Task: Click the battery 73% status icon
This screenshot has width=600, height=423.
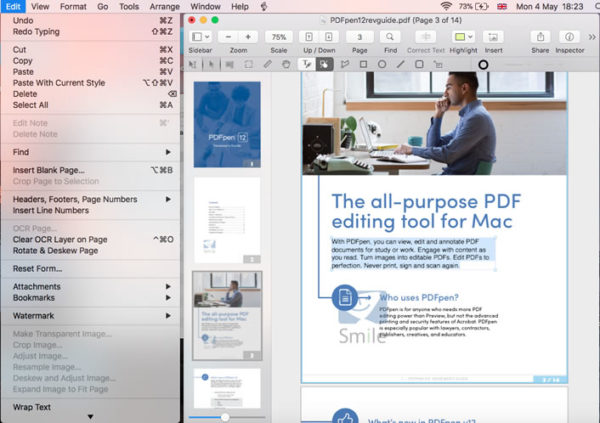Action: coord(474,7)
